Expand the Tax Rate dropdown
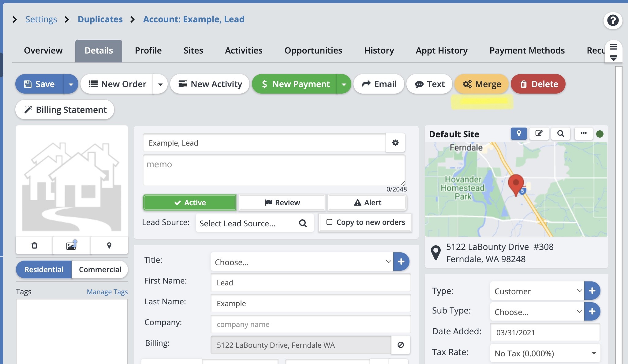This screenshot has height=364, width=628. click(545, 353)
